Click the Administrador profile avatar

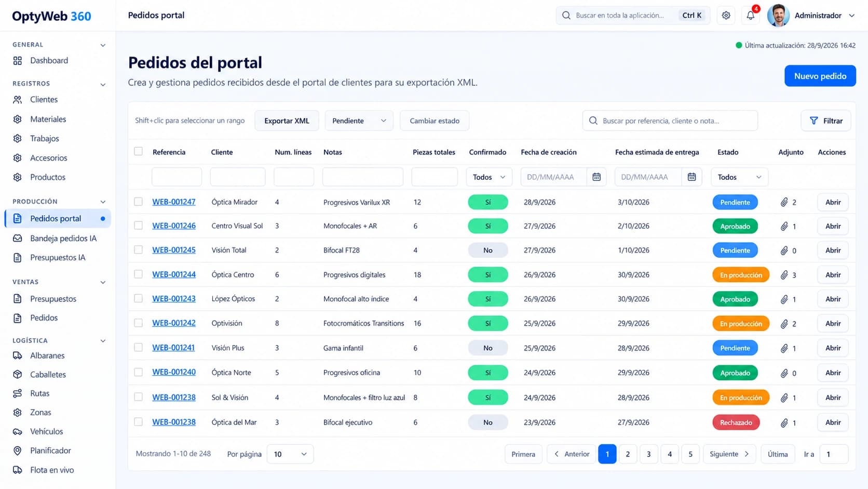pos(778,16)
